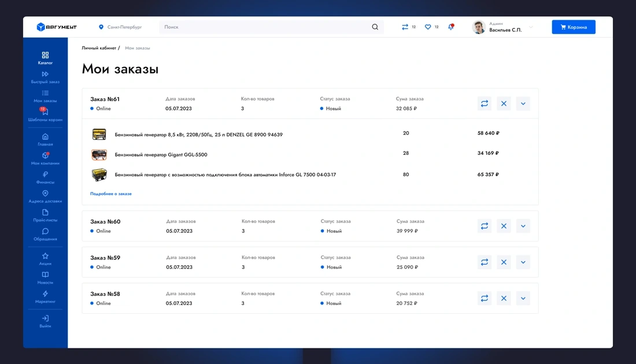Click Заказ №59 title
This screenshot has width=636, height=364.
(105, 257)
